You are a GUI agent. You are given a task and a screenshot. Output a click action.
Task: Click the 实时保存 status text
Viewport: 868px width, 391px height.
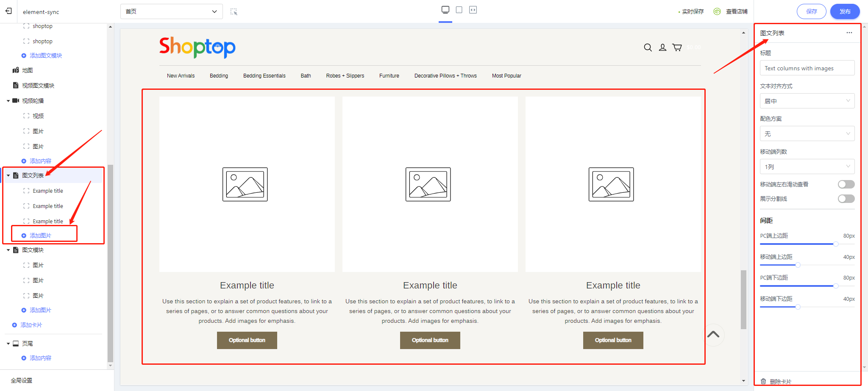tap(693, 11)
